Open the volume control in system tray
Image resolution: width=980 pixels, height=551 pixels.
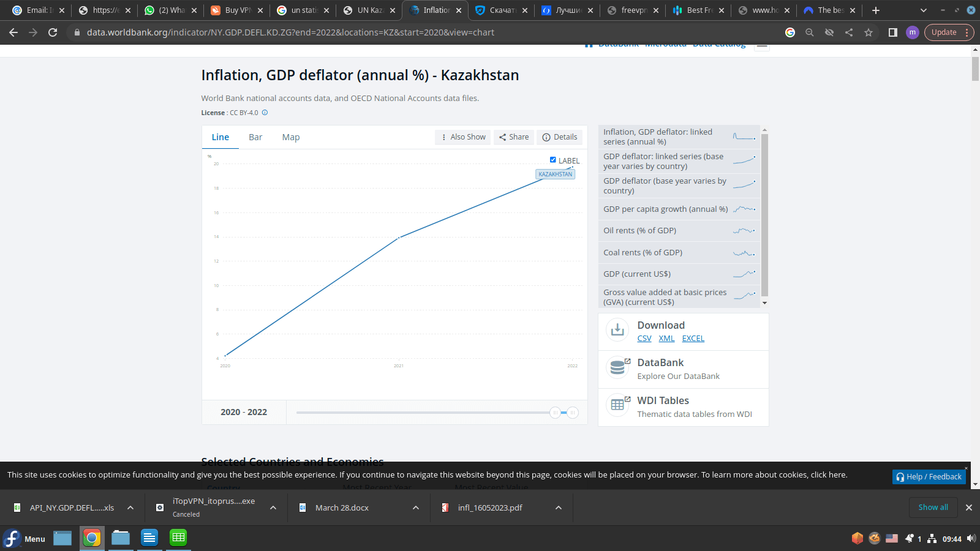click(971, 539)
